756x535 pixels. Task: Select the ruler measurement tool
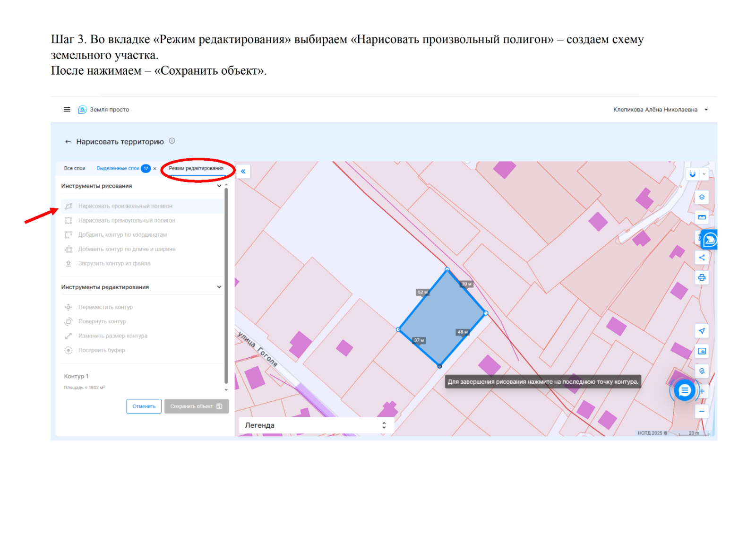tap(702, 217)
